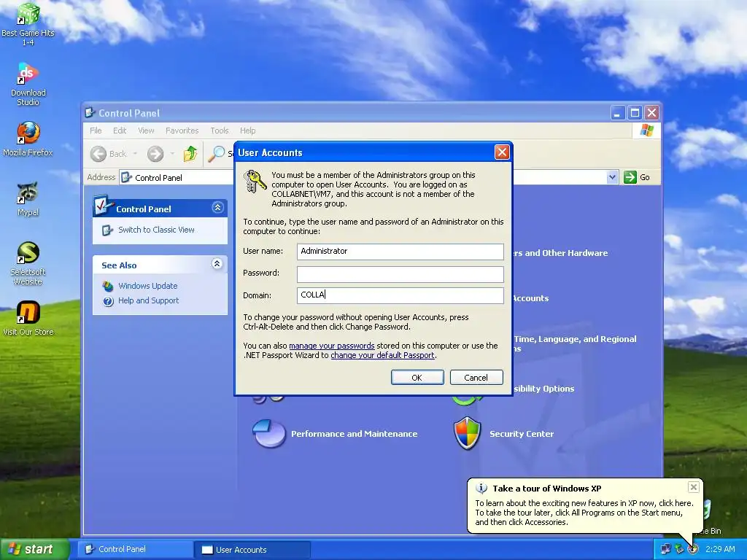Viewport: 747px width, 560px height.
Task: Open the View menu
Action: tap(146, 131)
